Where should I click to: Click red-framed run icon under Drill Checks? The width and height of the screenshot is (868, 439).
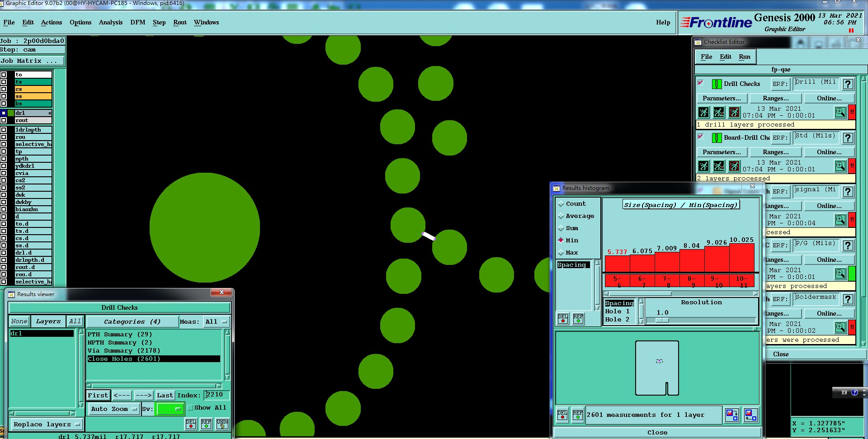[x=734, y=112]
